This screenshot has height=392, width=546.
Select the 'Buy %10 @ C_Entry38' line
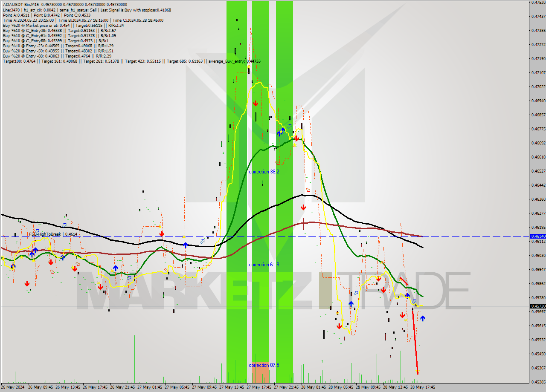[x=59, y=30]
